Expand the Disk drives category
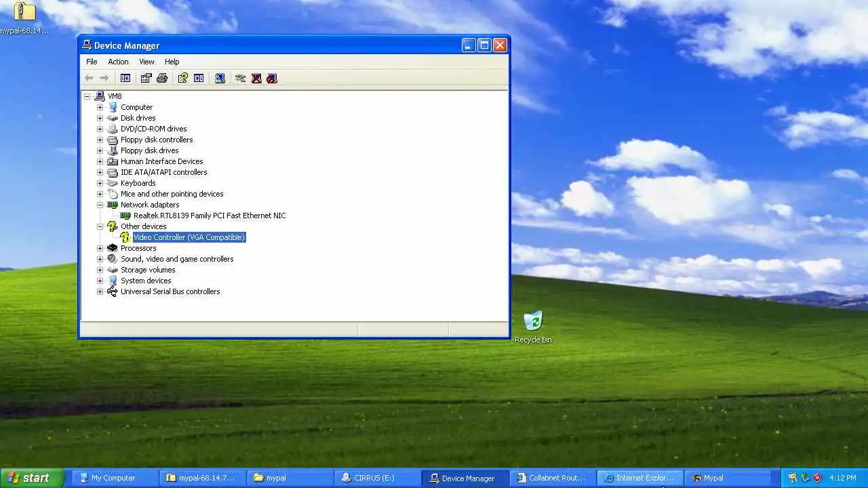 [100, 118]
